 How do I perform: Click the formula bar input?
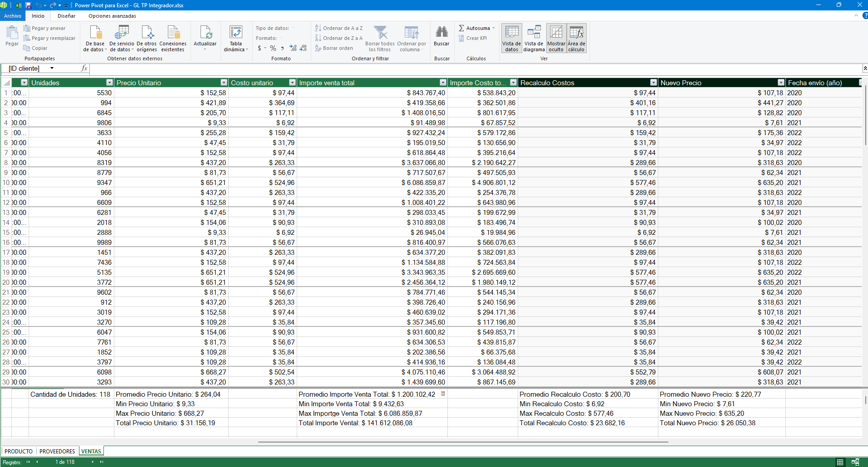(476, 68)
